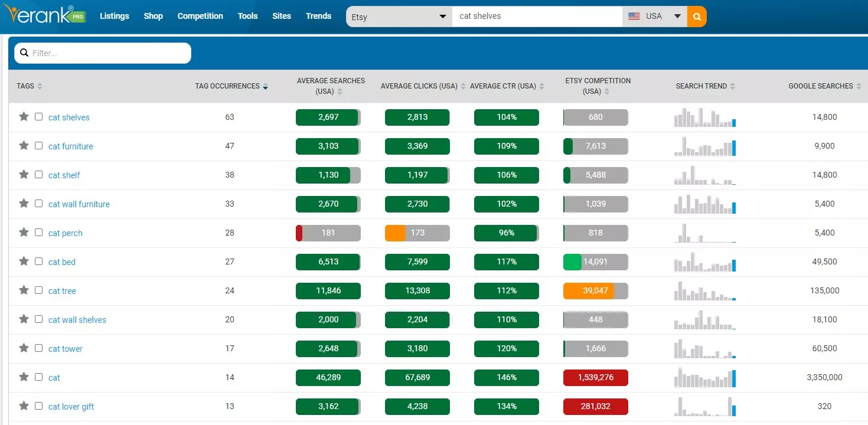This screenshot has height=425, width=868.
Task: Open the cat furniture tag link
Action: click(71, 146)
